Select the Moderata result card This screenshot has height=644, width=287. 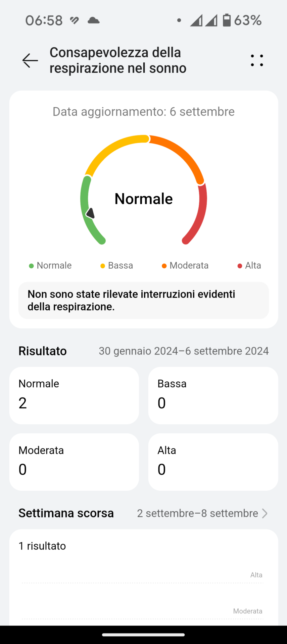coord(74,462)
